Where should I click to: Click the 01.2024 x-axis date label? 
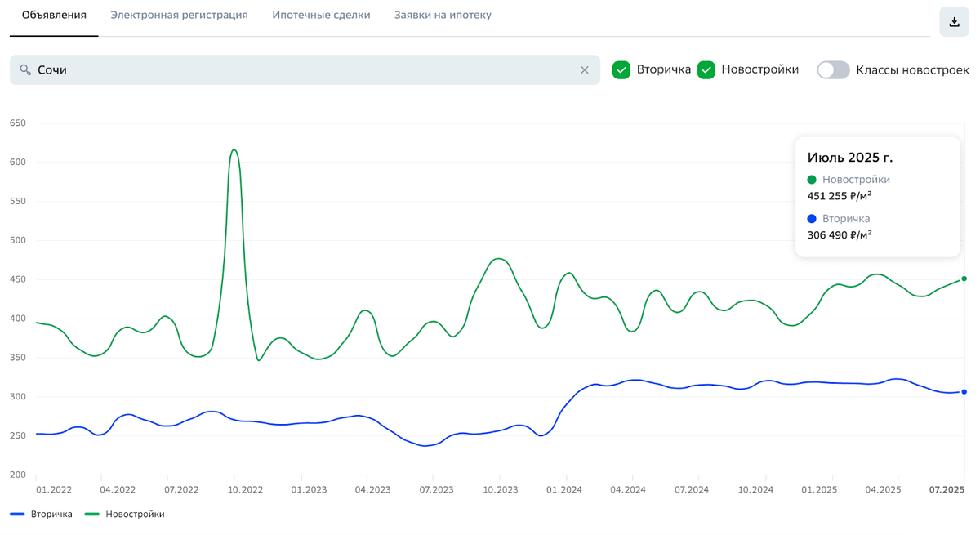point(564,490)
